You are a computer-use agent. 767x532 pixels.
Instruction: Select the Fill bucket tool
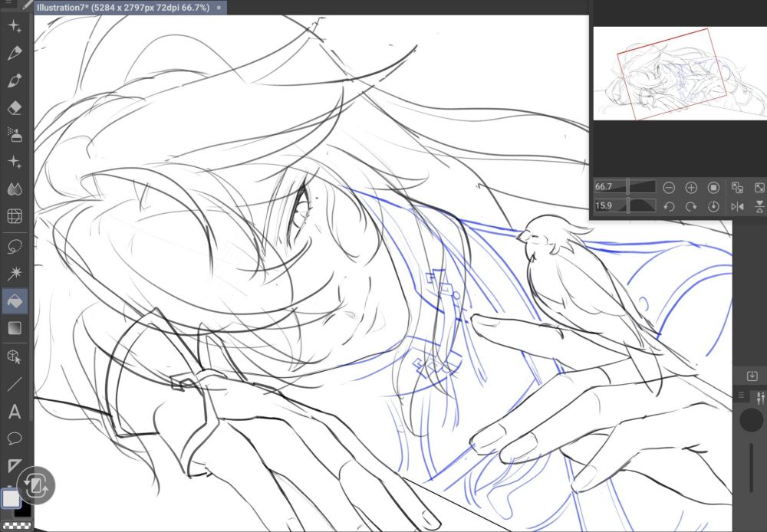point(15,300)
